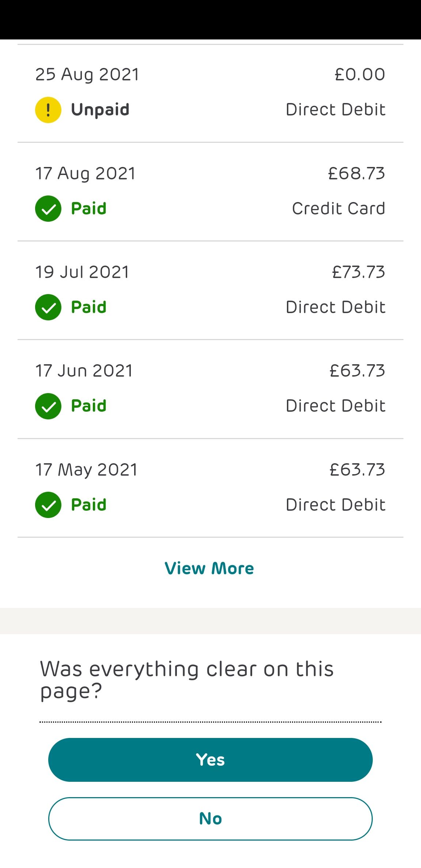Viewport: 421px width, 868px height.
Task: Open the 17 May 2021 payment date
Action: click(x=87, y=470)
